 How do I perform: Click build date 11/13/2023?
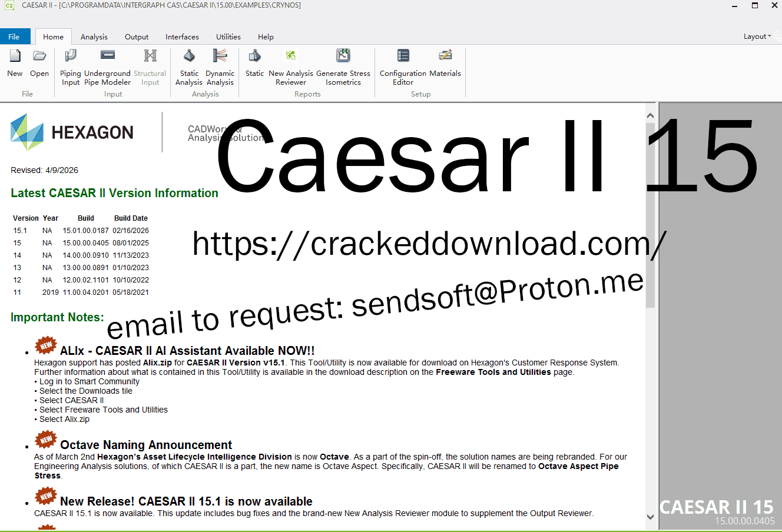[131, 255]
